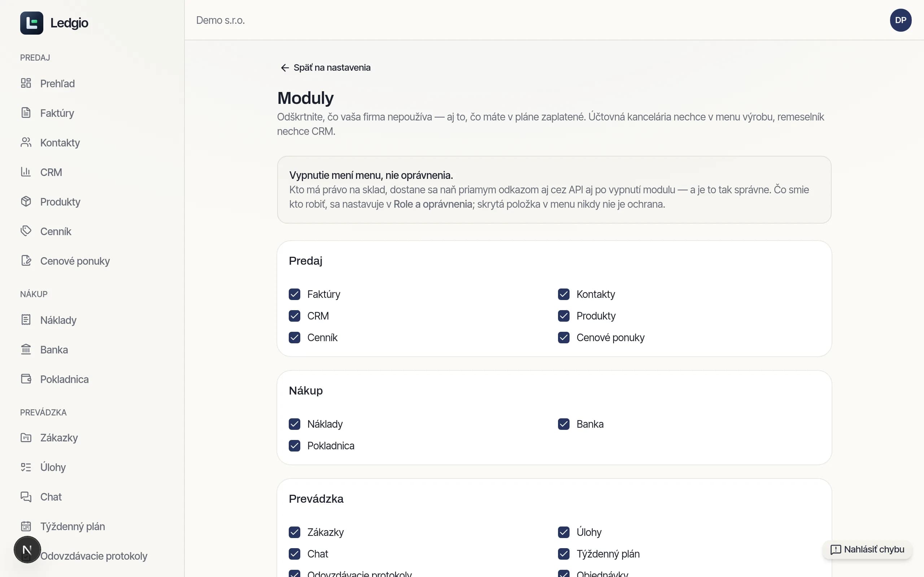Select the Cenník tag icon in sidebar
Image resolution: width=924 pixels, height=577 pixels.
26,231
